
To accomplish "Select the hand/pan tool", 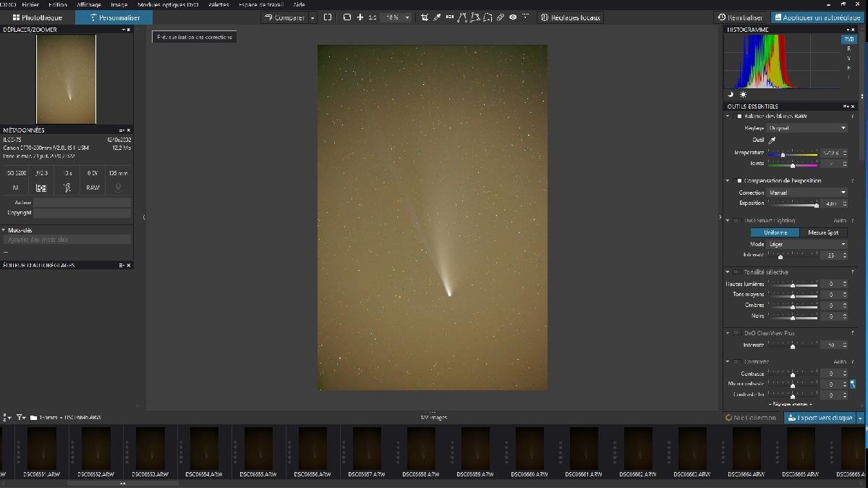I will tap(360, 17).
